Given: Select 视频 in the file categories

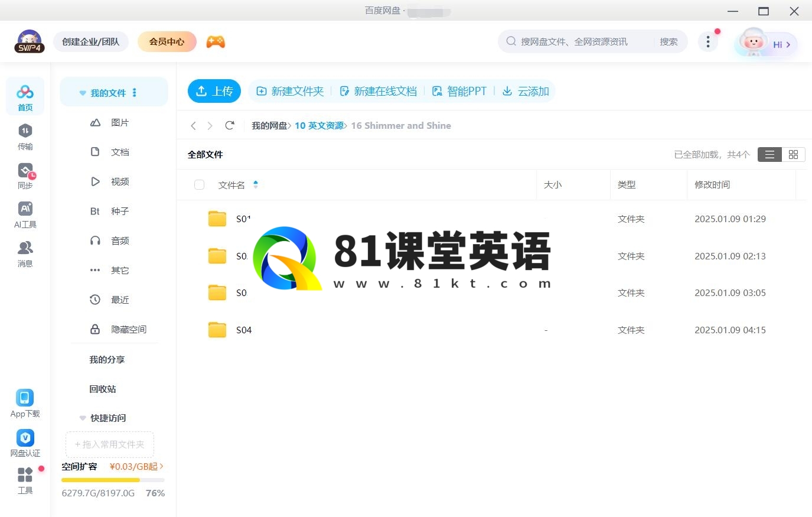Looking at the screenshot, I should pyautogui.click(x=119, y=182).
